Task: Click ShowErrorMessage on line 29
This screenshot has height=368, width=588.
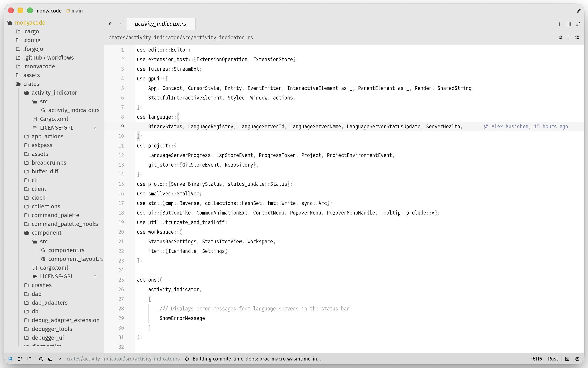Action: coord(182,318)
